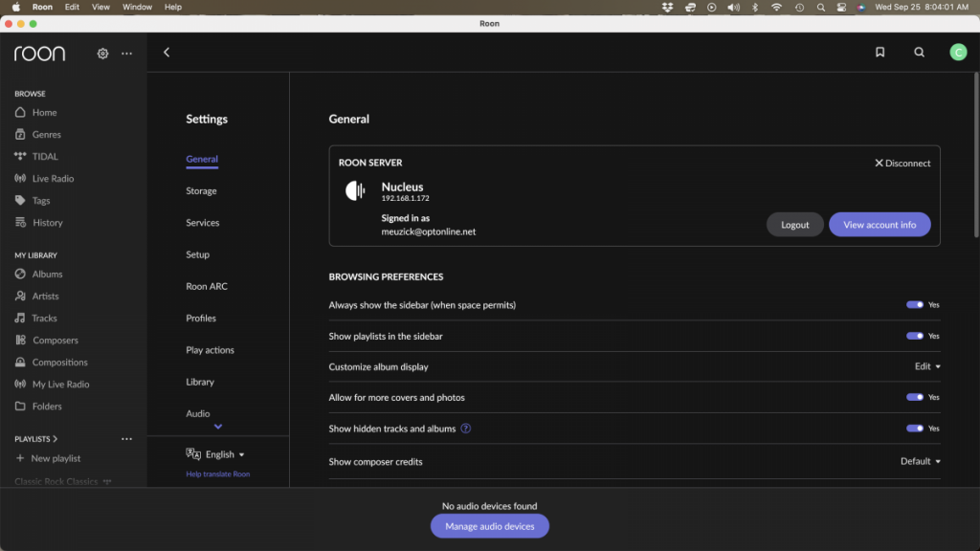Screen dimensions: 980x551
Task: Click the help question mark for hidden tracks
Action: pos(466,429)
